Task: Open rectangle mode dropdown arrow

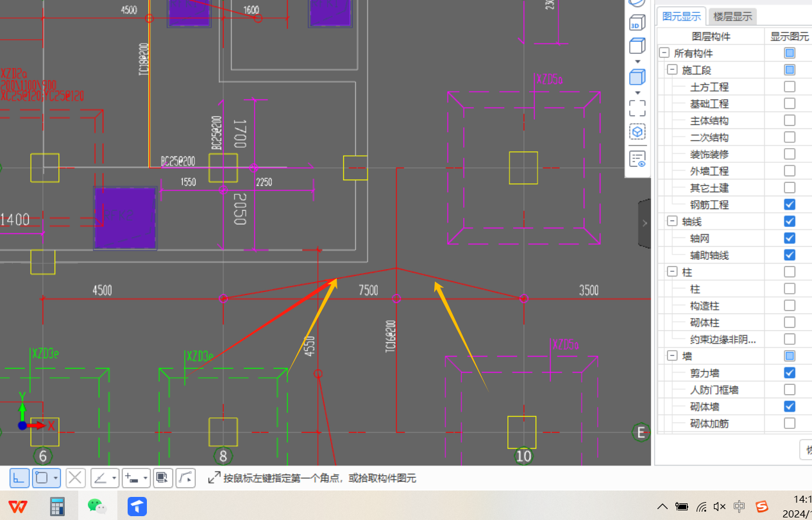Action: point(56,478)
